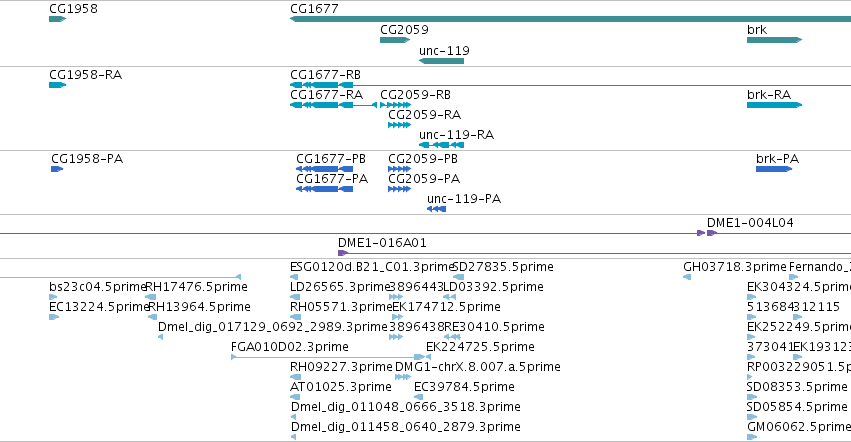Screen dimensions: 851x442
Task: Select the CG1958-RA transcript
Action: click(x=57, y=85)
